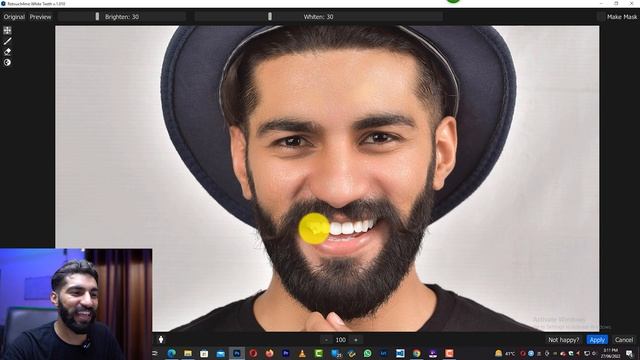Open File Explorer from the taskbar
This screenshot has width=640, height=360.
tap(188, 353)
